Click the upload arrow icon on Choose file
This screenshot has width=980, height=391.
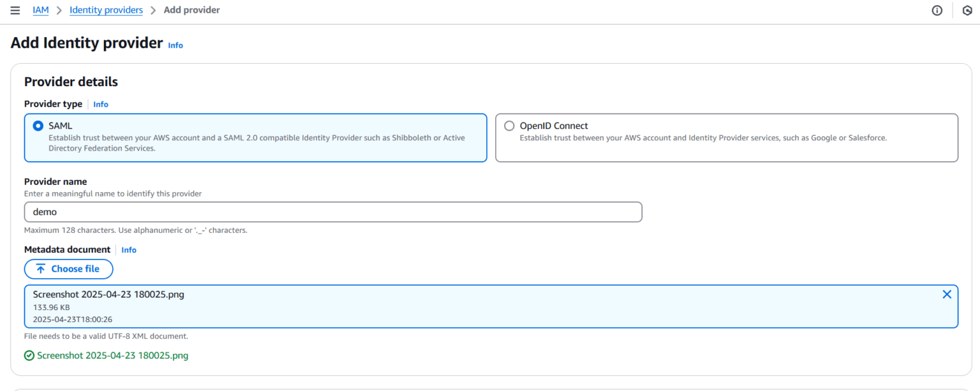[x=41, y=269]
